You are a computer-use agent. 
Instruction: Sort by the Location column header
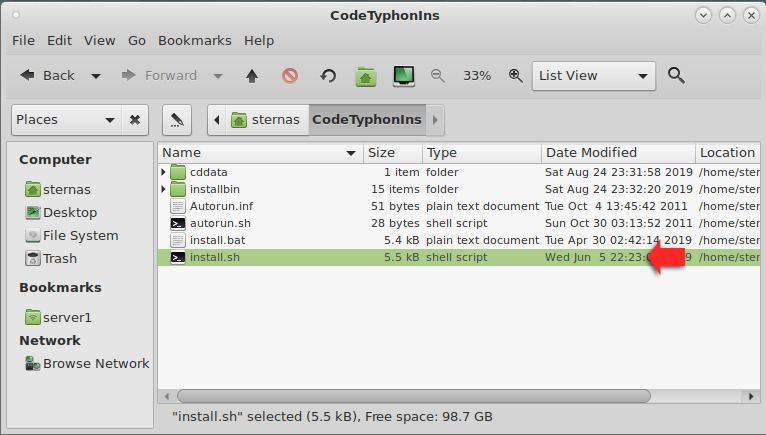coord(727,153)
